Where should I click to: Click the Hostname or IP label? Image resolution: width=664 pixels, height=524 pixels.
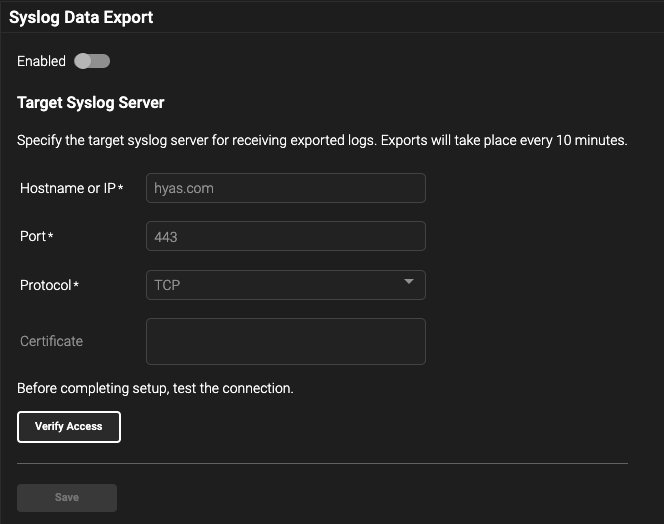coord(67,188)
